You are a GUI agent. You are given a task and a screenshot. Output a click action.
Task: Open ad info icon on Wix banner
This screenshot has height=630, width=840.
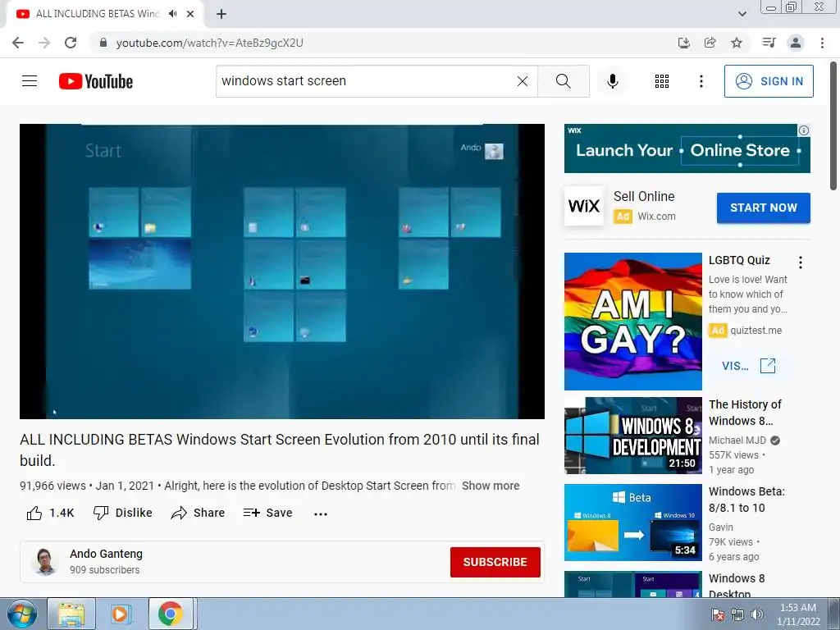[x=804, y=130]
